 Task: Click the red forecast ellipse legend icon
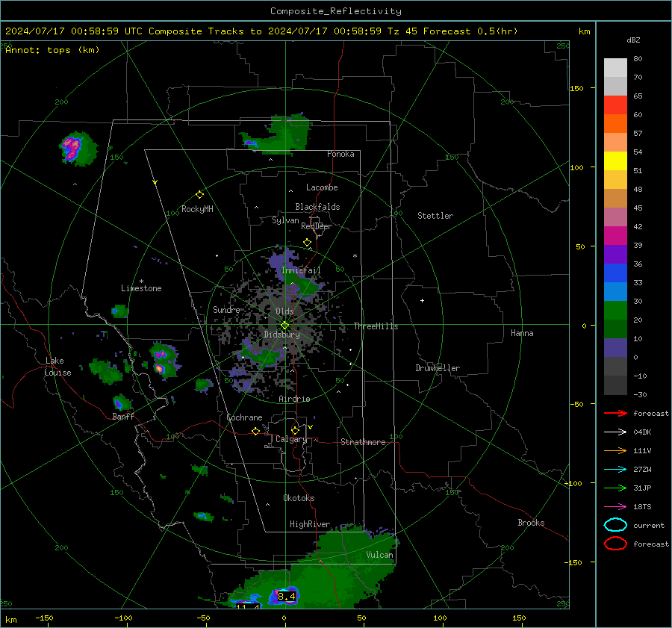point(615,544)
